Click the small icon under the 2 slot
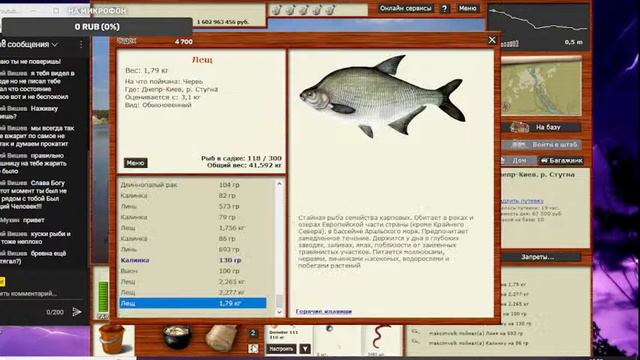 tap(253, 349)
